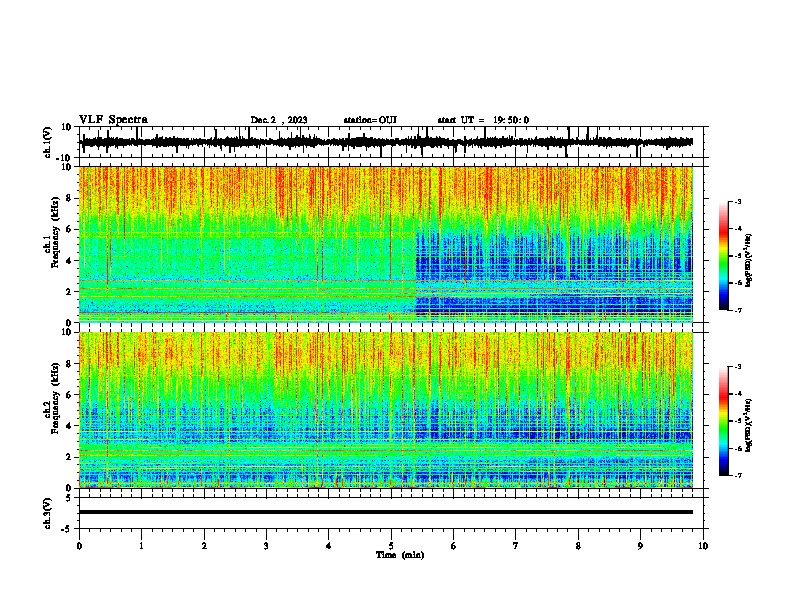Click the ch.1 frequency axis tick "6"
The image size is (792, 612).
(x=70, y=230)
